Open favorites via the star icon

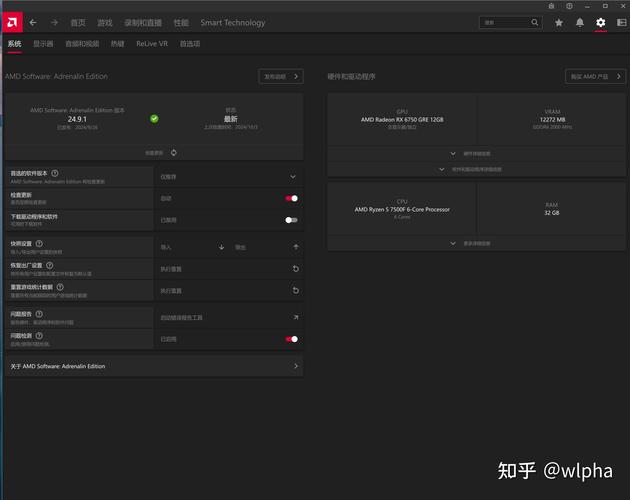(559, 22)
